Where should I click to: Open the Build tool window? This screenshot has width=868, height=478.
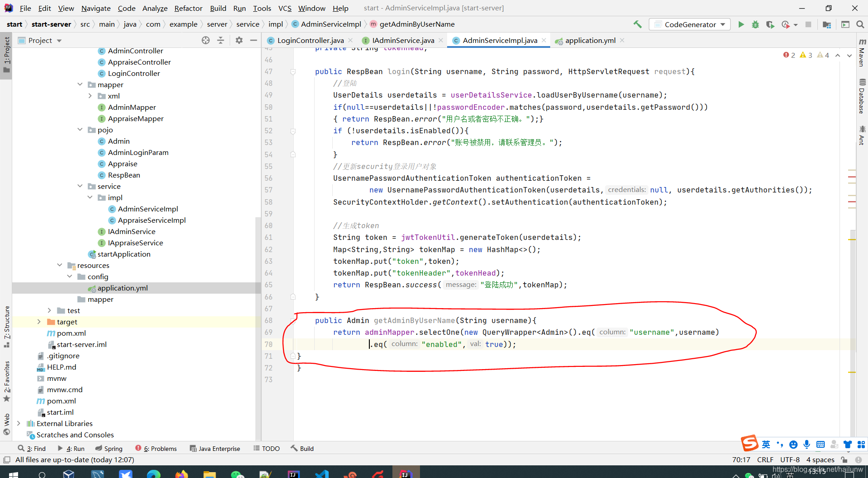[302, 449]
